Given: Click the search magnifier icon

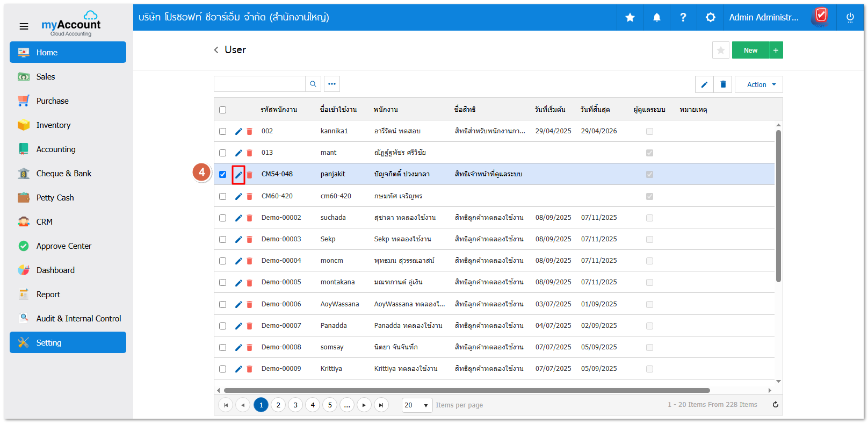Looking at the screenshot, I should 313,84.
